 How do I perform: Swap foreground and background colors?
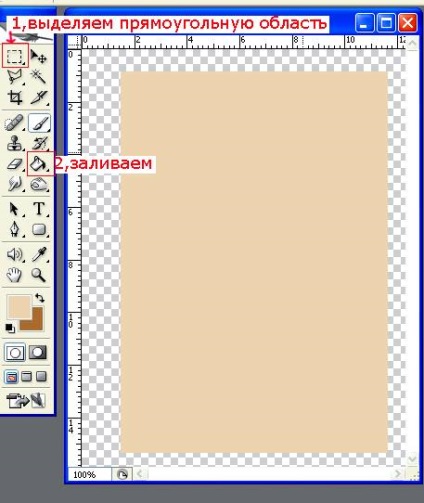click(x=40, y=297)
